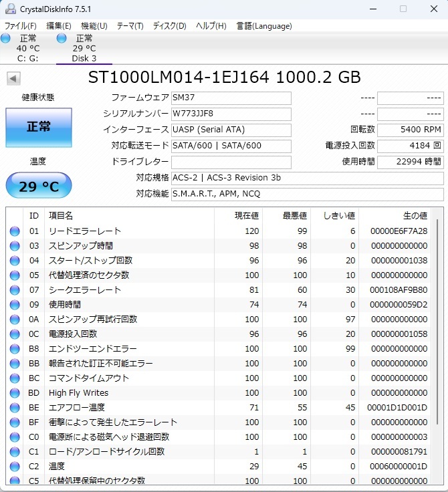Open the ヘルプ(H) menu

pyautogui.click(x=211, y=25)
